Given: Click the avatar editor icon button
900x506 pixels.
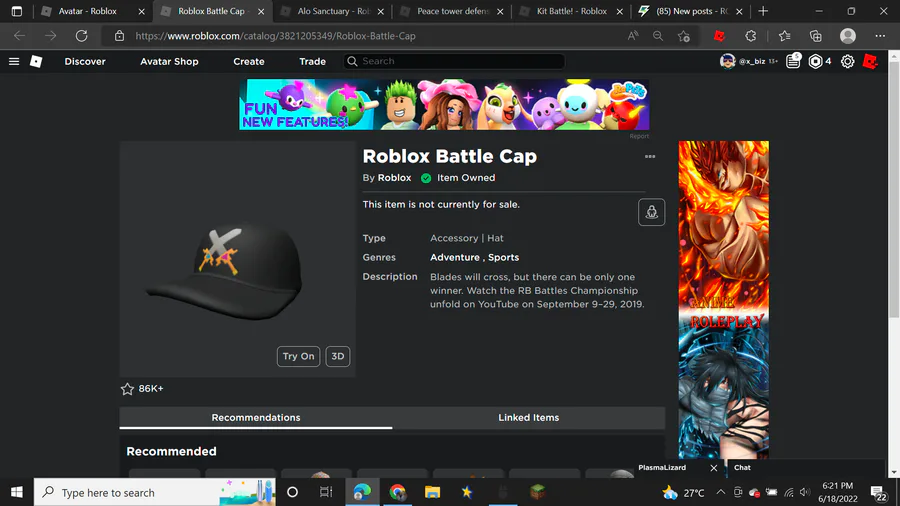Looking at the screenshot, I should click(651, 212).
